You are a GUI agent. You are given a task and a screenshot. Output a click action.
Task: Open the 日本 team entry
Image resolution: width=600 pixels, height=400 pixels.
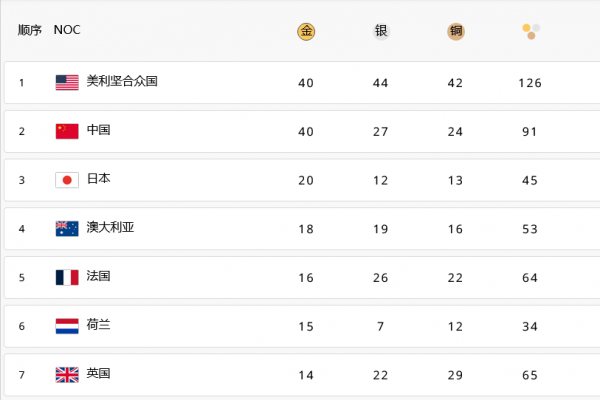tap(98, 180)
